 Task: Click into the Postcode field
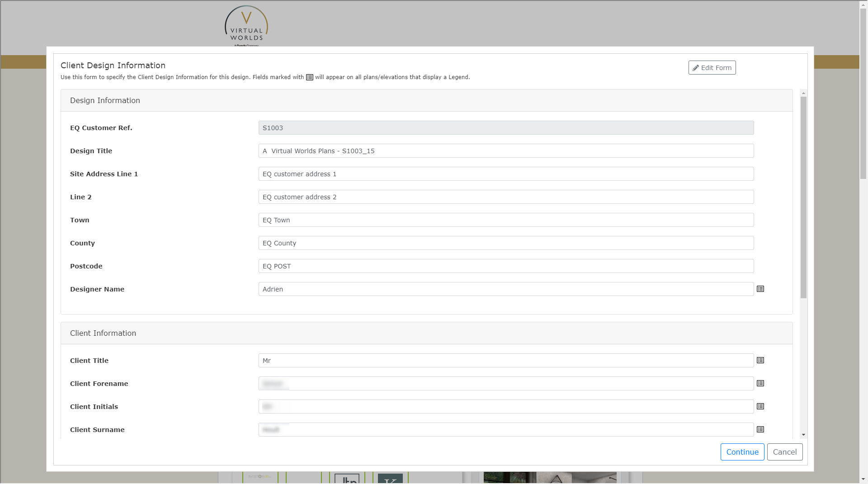[x=506, y=266]
